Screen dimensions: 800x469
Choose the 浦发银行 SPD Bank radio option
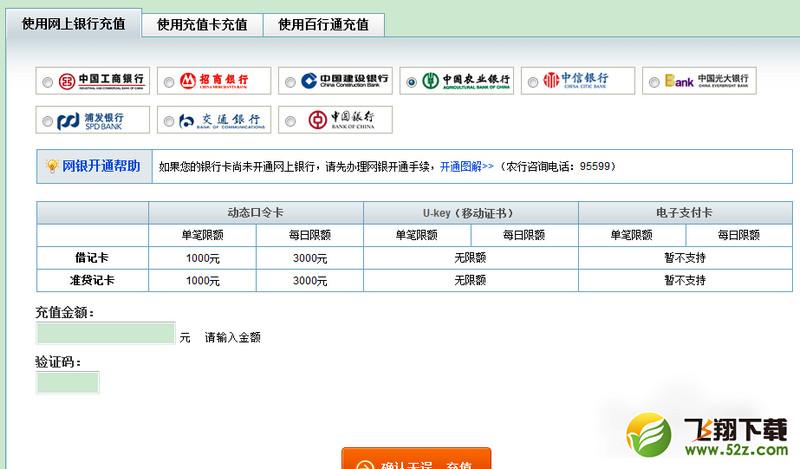[x=47, y=121]
